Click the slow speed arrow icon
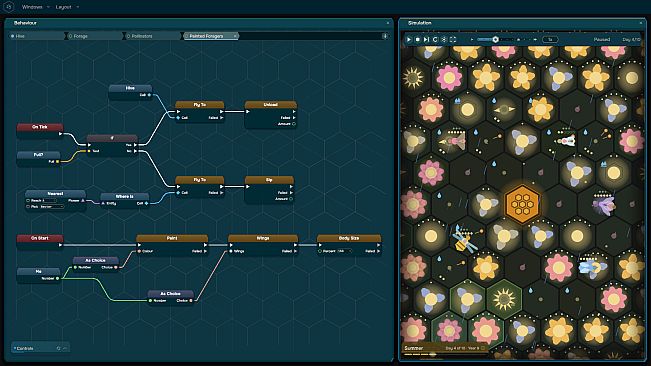This screenshot has height=366, width=651. point(472,39)
